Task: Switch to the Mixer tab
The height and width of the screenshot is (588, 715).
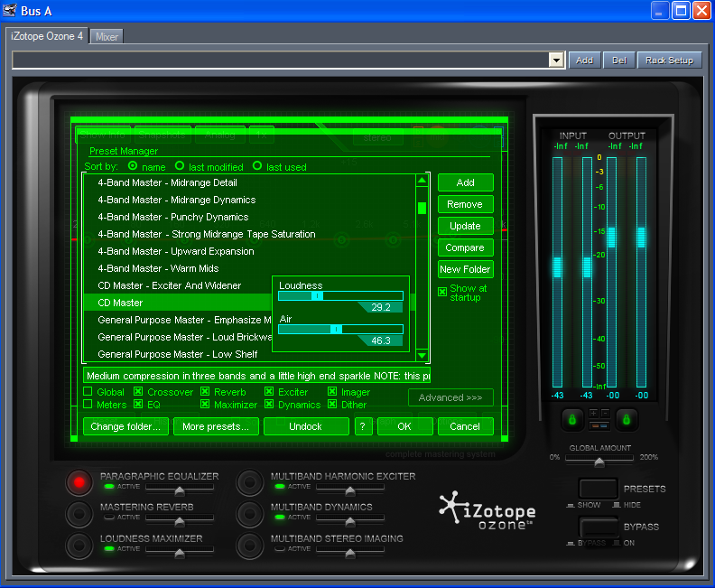Action: (107, 36)
